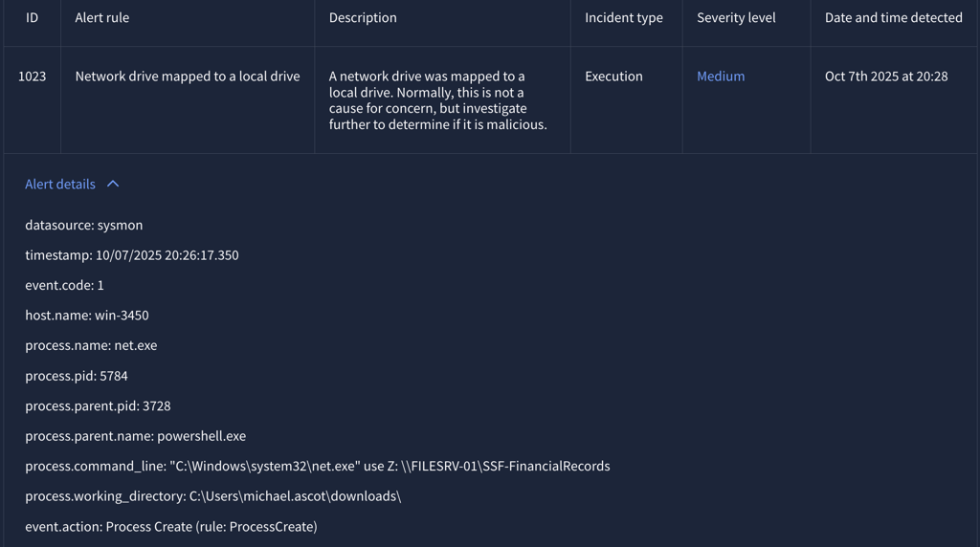Click the chevron icon beside Alert details
The width and height of the screenshot is (980, 547).
113,184
